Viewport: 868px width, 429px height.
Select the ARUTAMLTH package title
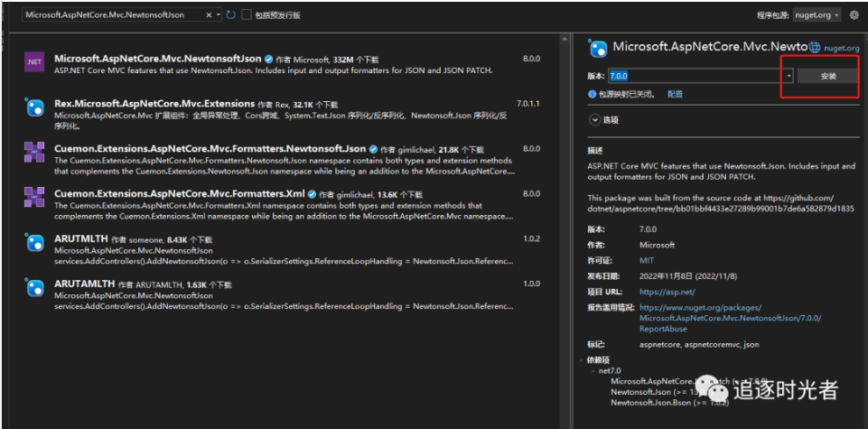pos(84,284)
